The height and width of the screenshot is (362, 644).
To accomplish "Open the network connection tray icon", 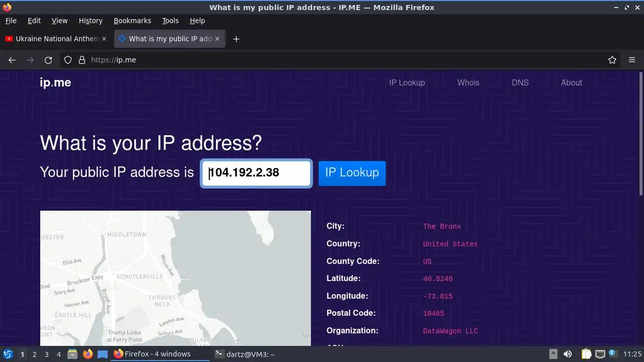I will pyautogui.click(x=600, y=354).
